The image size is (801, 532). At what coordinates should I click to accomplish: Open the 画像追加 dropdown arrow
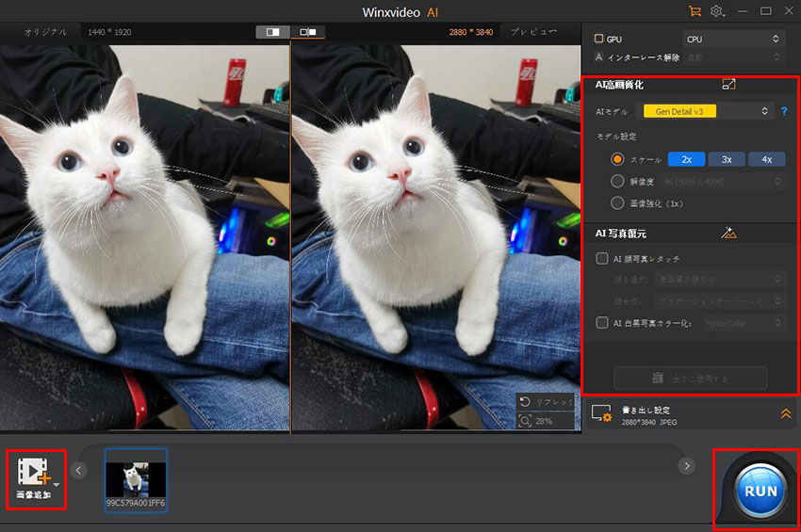coord(57,485)
